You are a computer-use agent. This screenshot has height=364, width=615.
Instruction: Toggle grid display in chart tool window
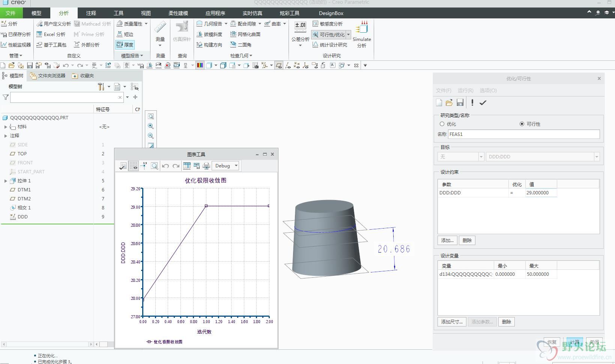(134, 166)
